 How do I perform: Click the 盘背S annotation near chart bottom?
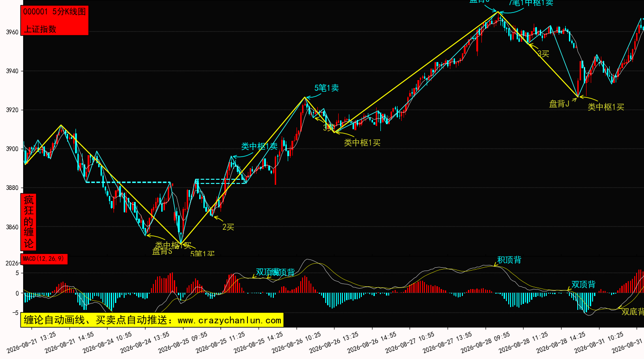pos(162,252)
